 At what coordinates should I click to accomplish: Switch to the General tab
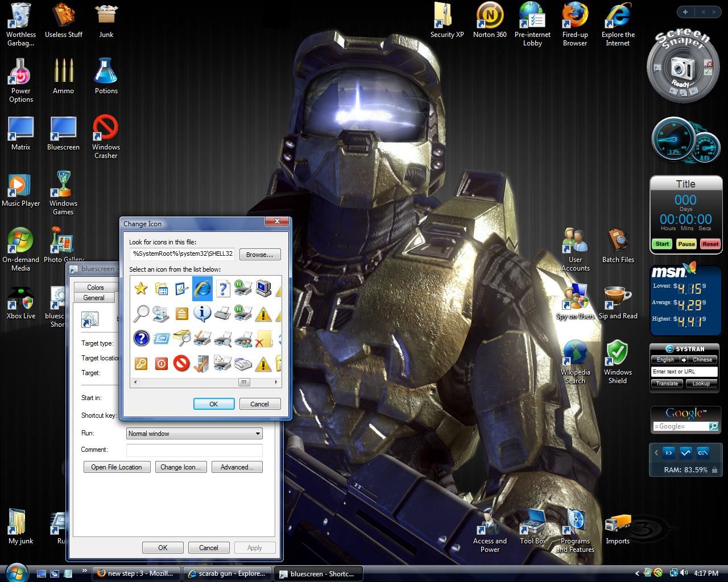(x=94, y=298)
